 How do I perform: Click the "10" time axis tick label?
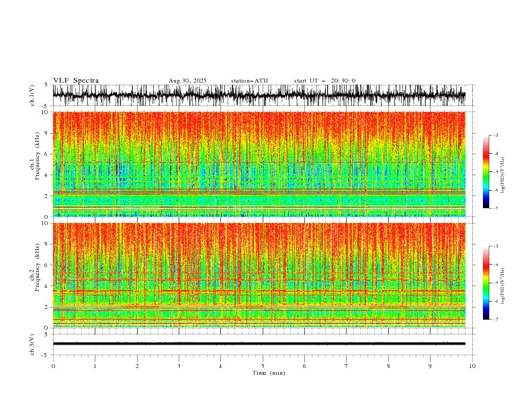coord(472,366)
